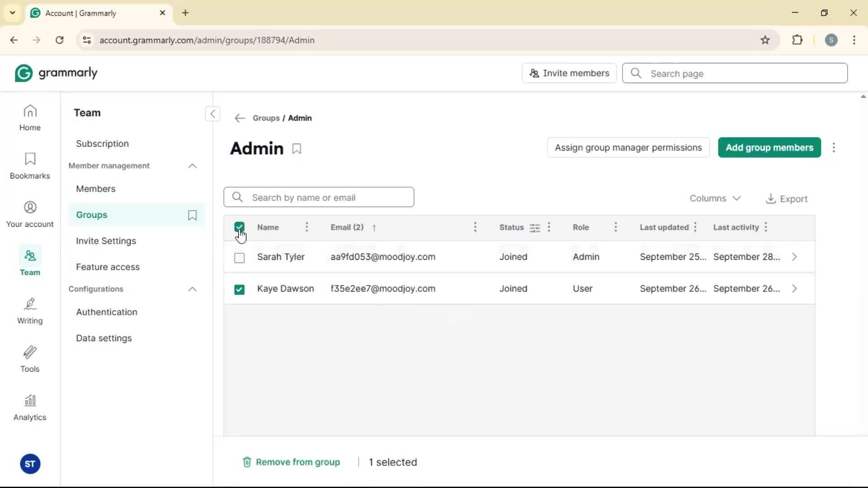Go to Analytics sidebar icon

click(30, 408)
